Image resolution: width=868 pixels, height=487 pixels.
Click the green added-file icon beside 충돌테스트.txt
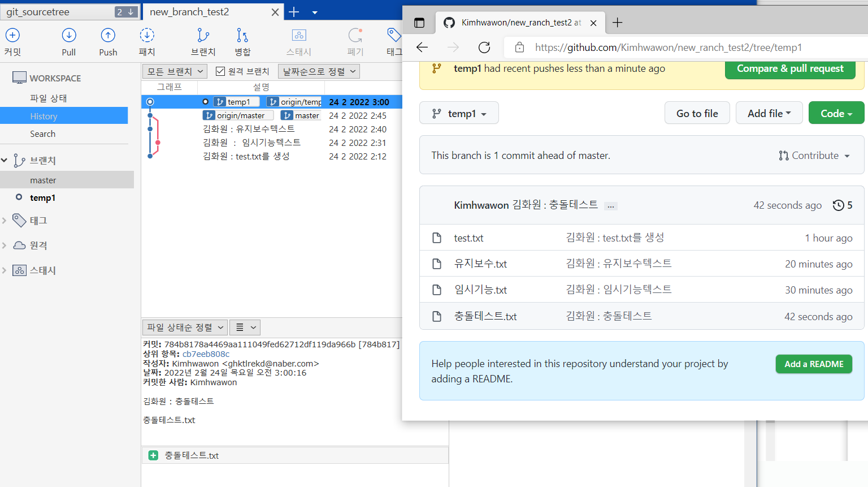pos(153,455)
